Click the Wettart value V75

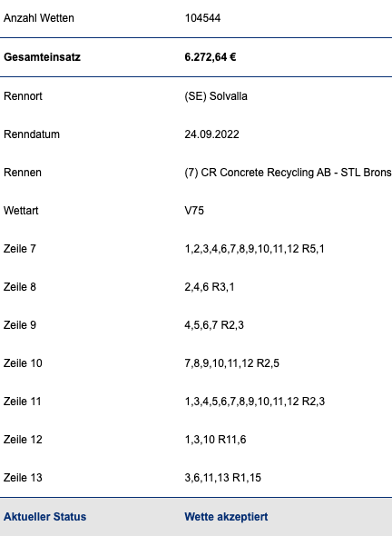click(194, 211)
